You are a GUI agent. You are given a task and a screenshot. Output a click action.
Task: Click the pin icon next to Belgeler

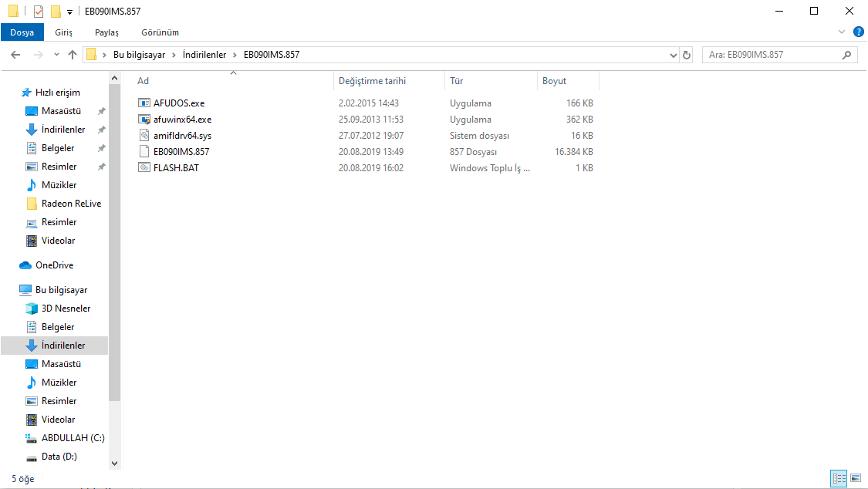[101, 148]
